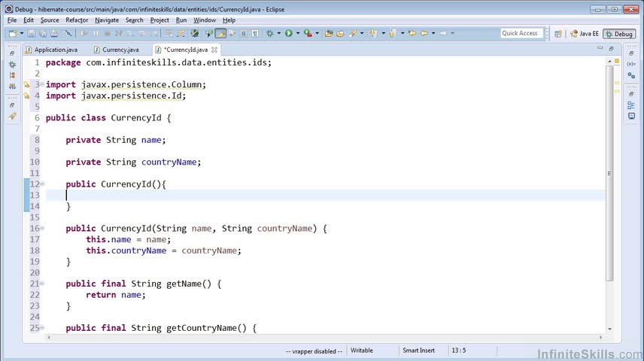The height and width of the screenshot is (361, 644).
Task: Click the vertical editor scrollbar
Action: (609, 173)
